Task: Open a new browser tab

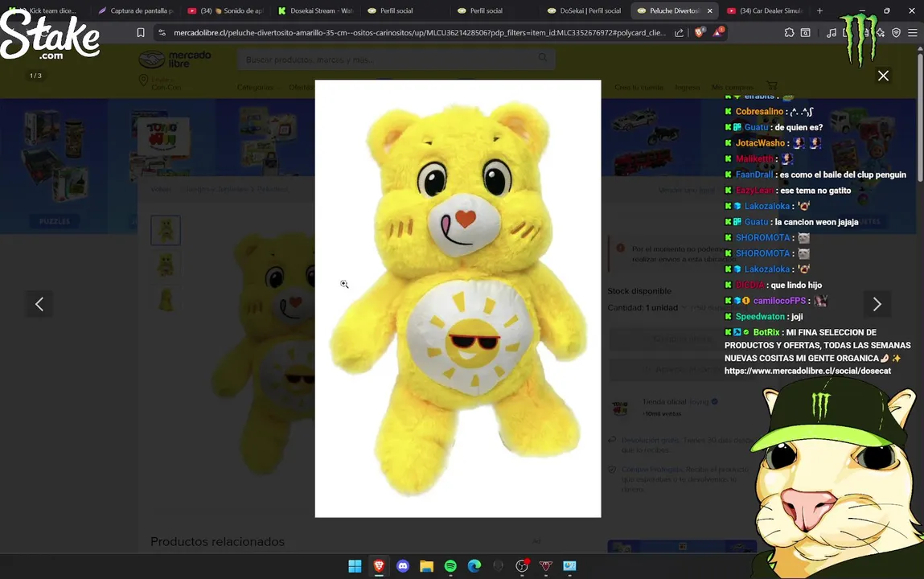Action: click(819, 10)
